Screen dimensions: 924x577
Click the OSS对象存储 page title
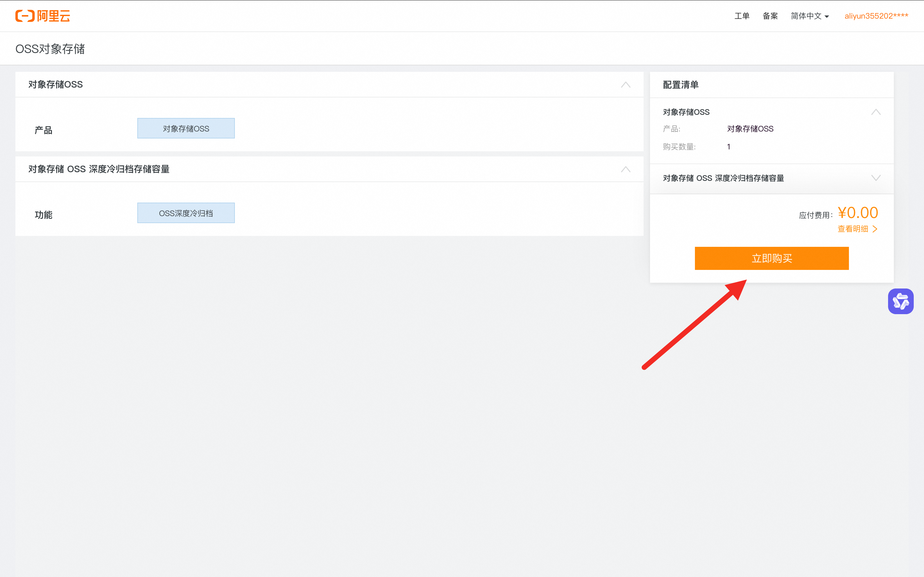50,49
